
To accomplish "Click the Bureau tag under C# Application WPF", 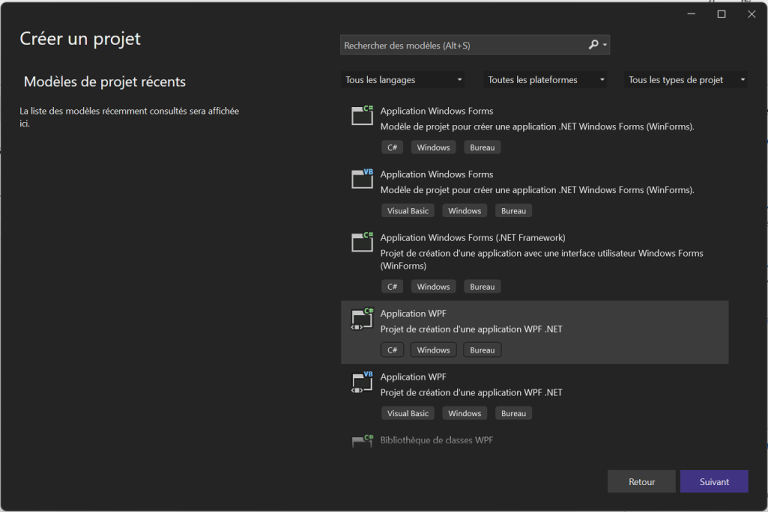I will click(x=482, y=350).
